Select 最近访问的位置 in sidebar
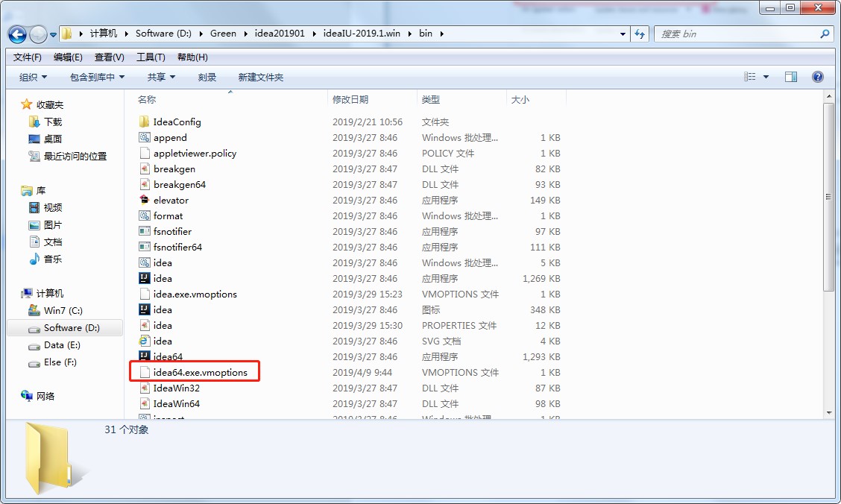841x504 pixels. click(x=75, y=156)
